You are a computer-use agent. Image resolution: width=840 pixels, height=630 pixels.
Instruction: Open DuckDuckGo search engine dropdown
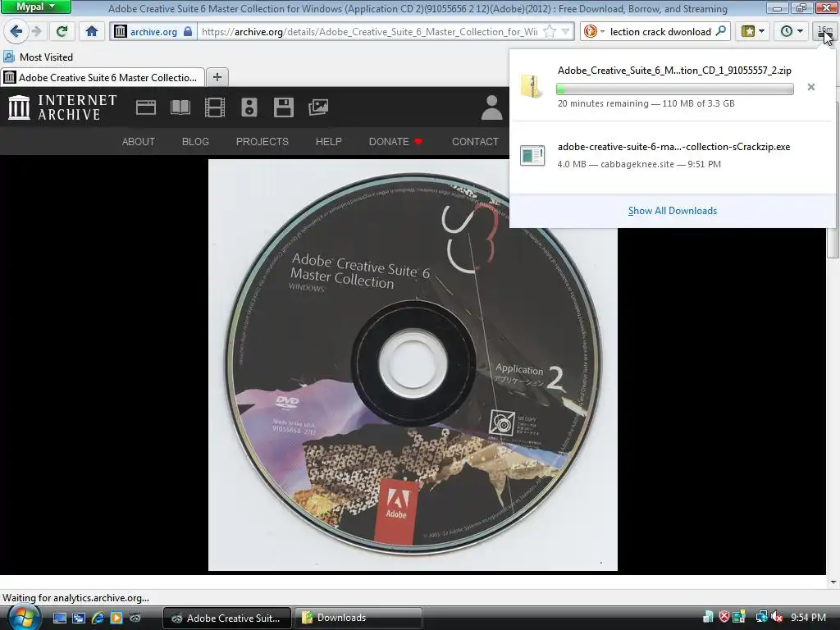pos(594,32)
